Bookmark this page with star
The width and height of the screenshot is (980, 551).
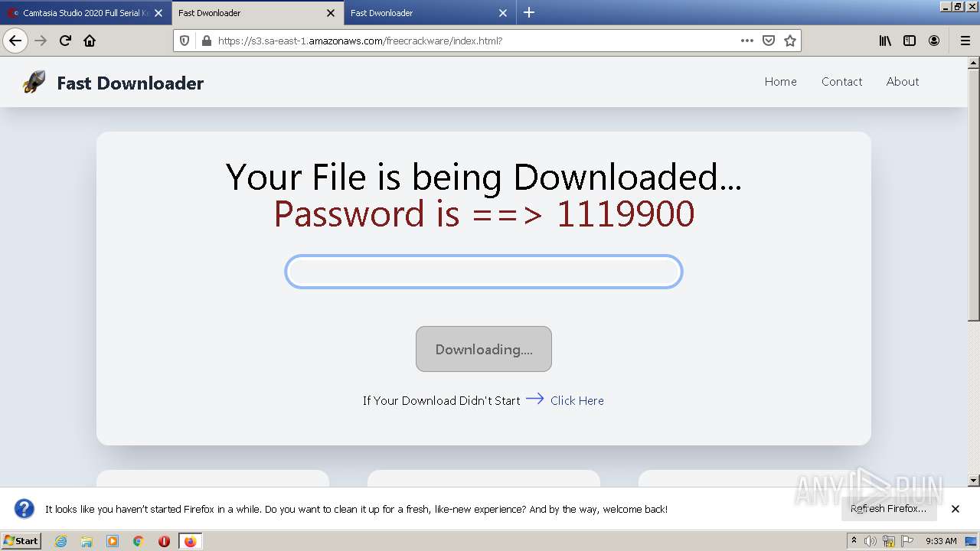click(790, 41)
